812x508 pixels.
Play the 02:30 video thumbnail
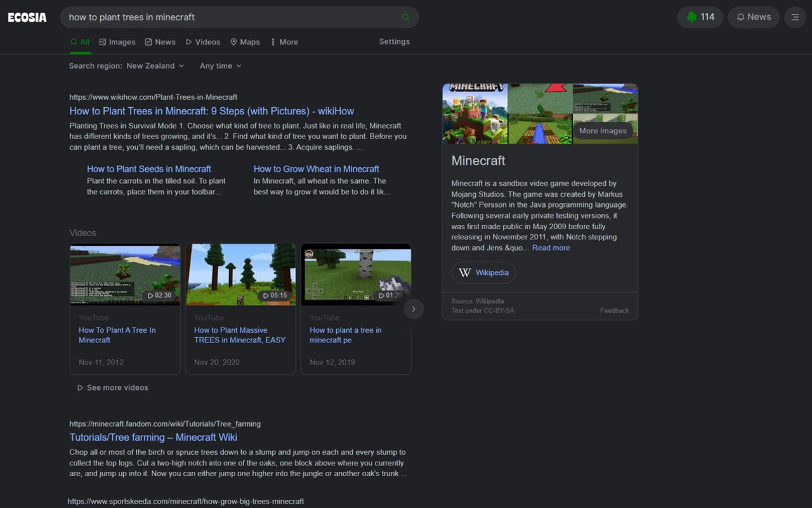click(x=125, y=275)
